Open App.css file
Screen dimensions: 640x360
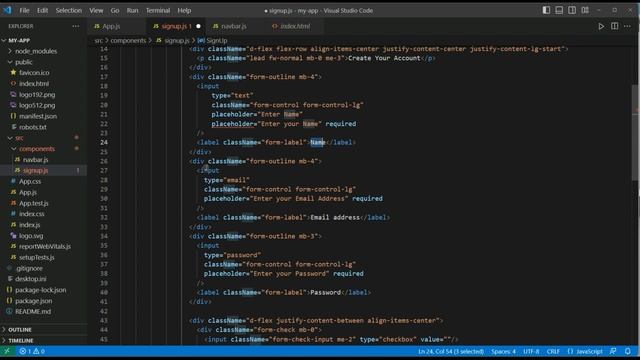click(x=30, y=181)
